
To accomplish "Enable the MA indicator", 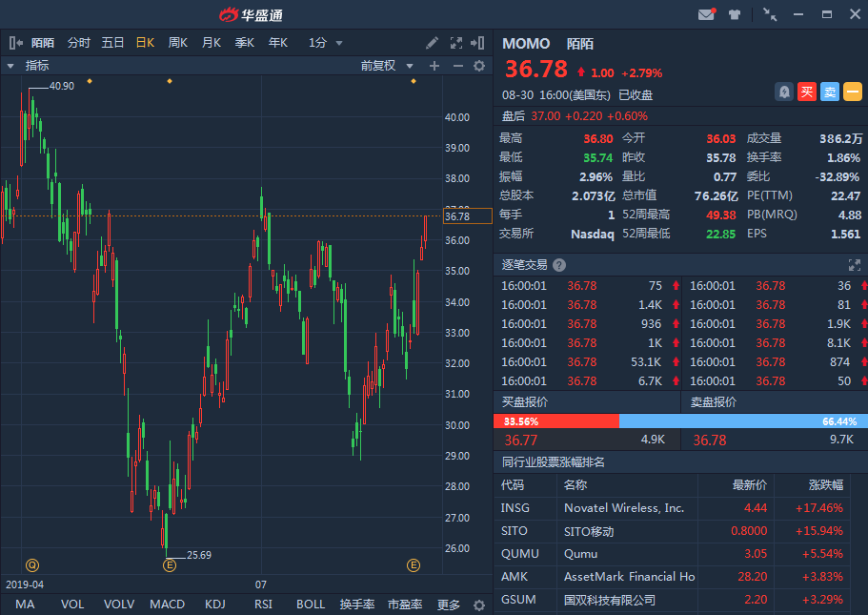I will click(25, 605).
